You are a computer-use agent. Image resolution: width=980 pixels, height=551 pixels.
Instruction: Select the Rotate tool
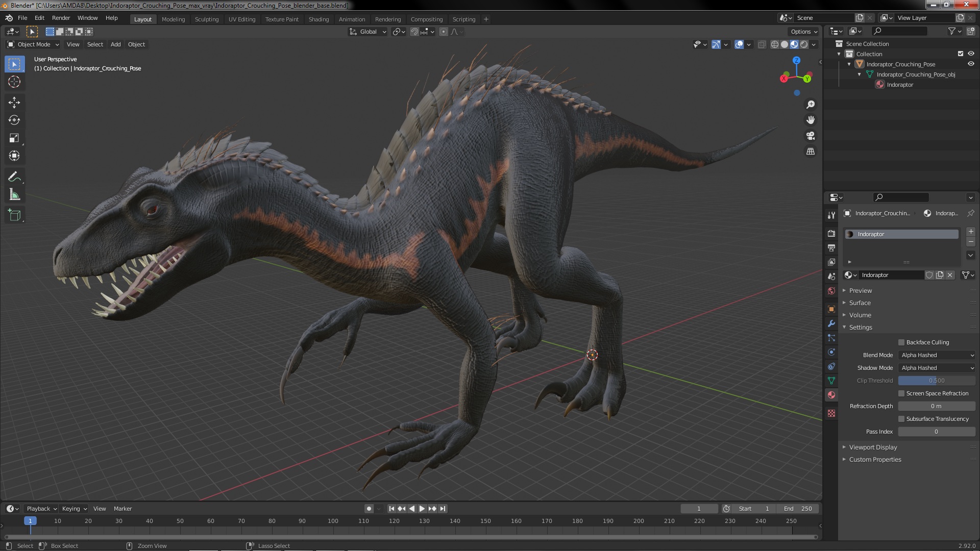14,120
